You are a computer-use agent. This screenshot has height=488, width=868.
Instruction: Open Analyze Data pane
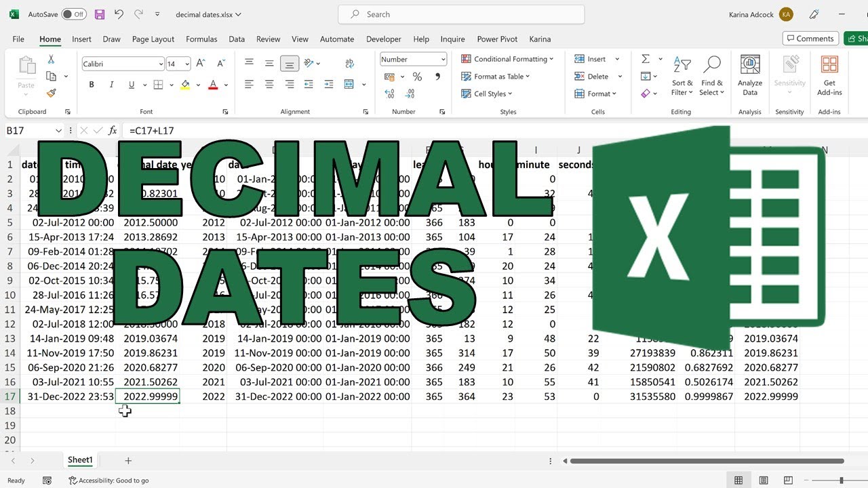(x=750, y=76)
